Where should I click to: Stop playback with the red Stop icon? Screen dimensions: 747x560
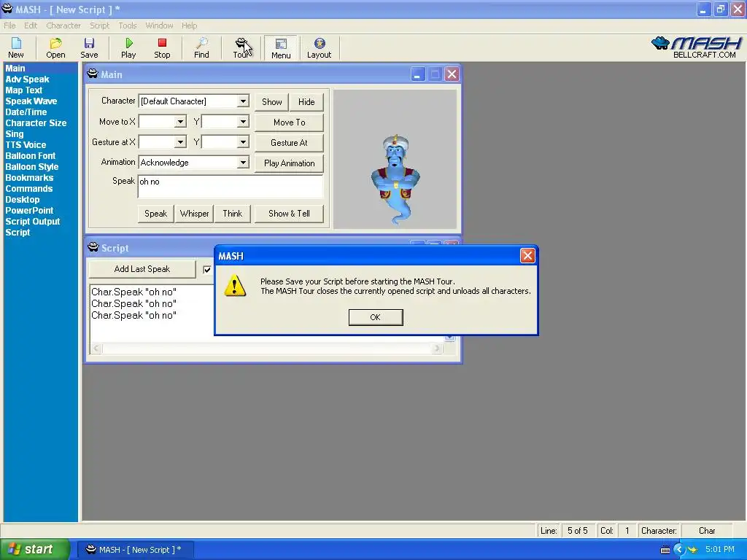pyautogui.click(x=162, y=47)
